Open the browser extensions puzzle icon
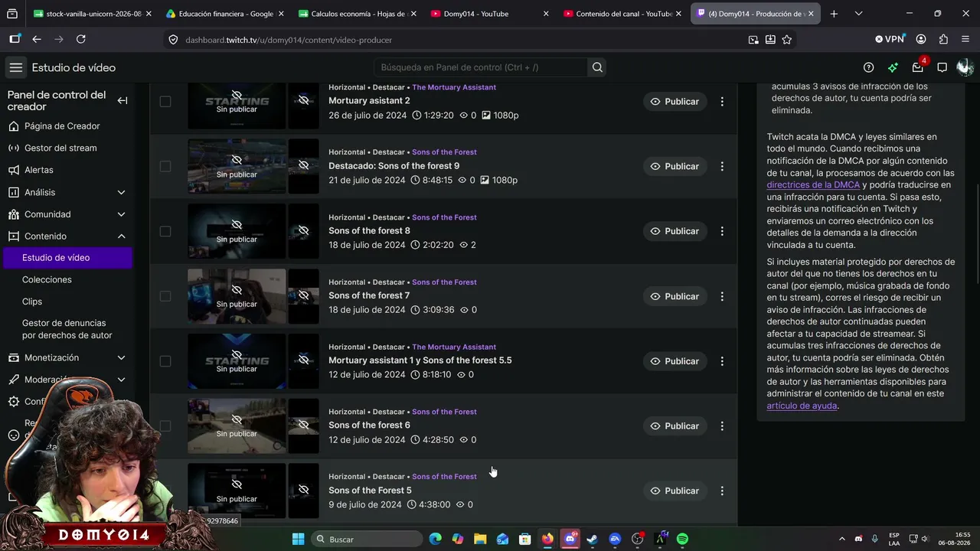Image resolution: width=980 pixels, height=551 pixels. tap(943, 39)
